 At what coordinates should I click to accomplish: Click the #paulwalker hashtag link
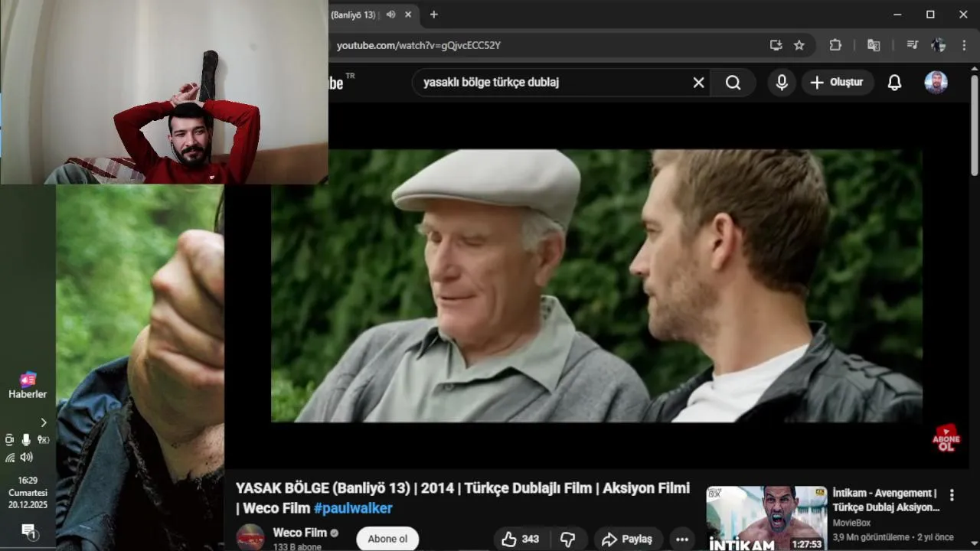(x=353, y=508)
